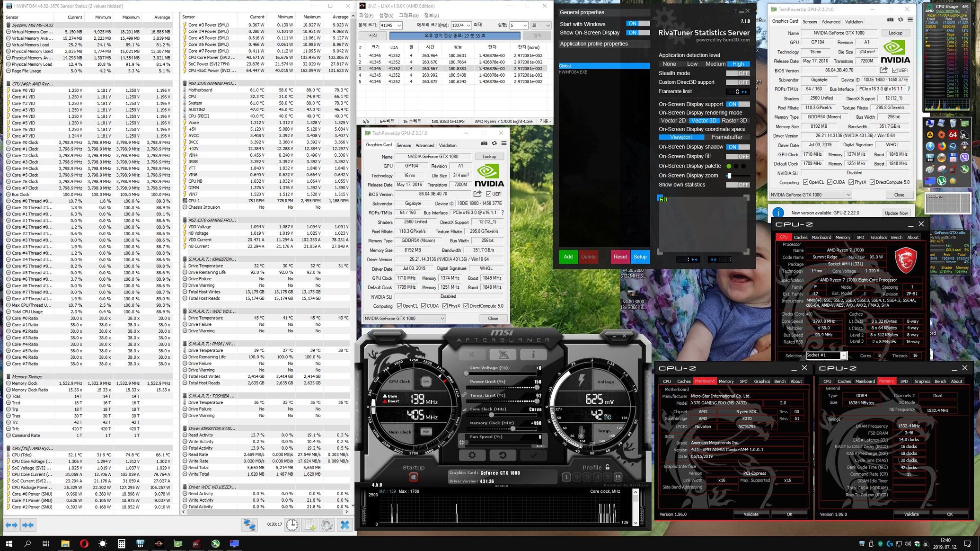Viewport: 980px width, 551px height.
Task: Open Afterburner information i button
Action: [533, 355]
